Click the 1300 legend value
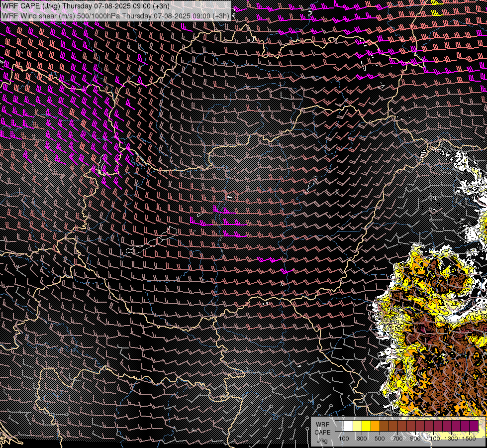This screenshot has height=448, width=487. tap(451, 439)
